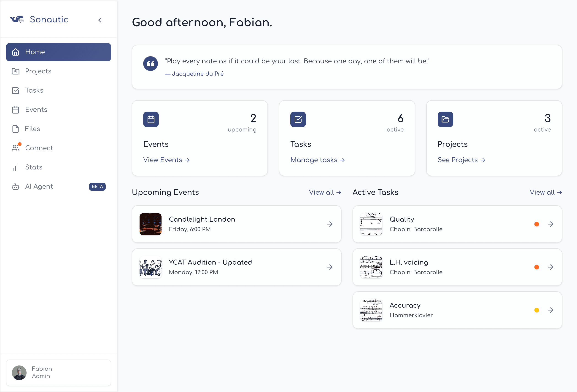Click orange priority dot on Quality task
Image resolution: width=577 pixels, height=392 pixels.
coord(536,224)
